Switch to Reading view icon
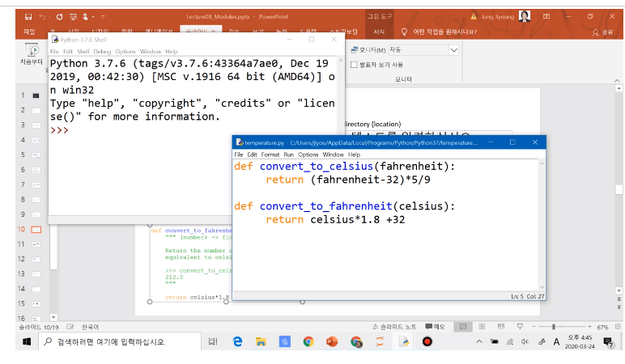Screen dimensions: 625x364 [500, 327]
